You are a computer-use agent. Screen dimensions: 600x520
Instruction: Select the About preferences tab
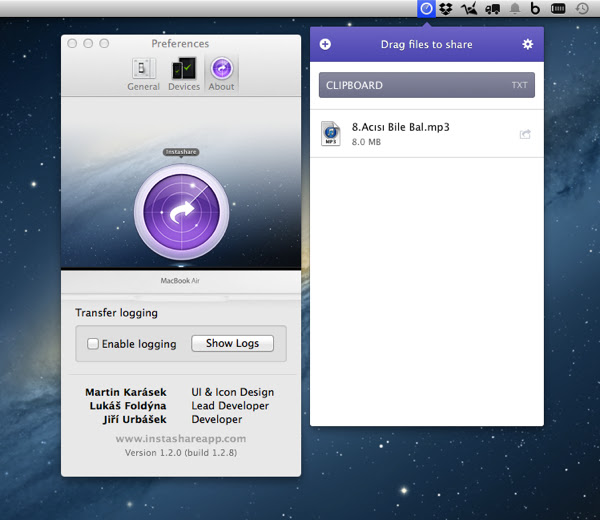[222, 75]
